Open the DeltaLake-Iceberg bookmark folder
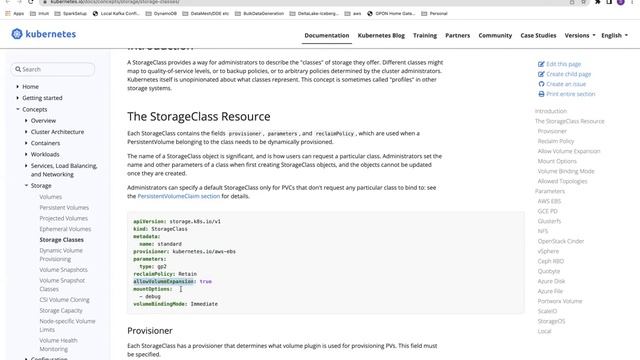The width and height of the screenshot is (640, 360). (x=314, y=13)
